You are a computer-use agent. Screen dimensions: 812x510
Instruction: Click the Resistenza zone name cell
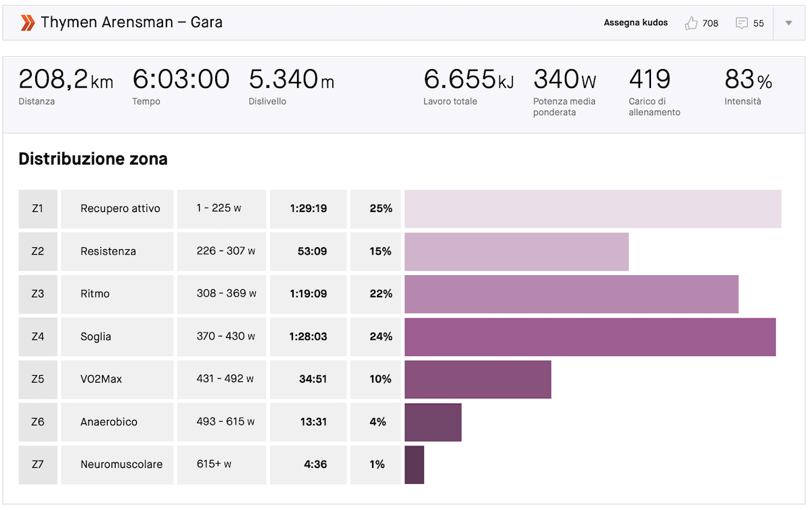click(118, 251)
